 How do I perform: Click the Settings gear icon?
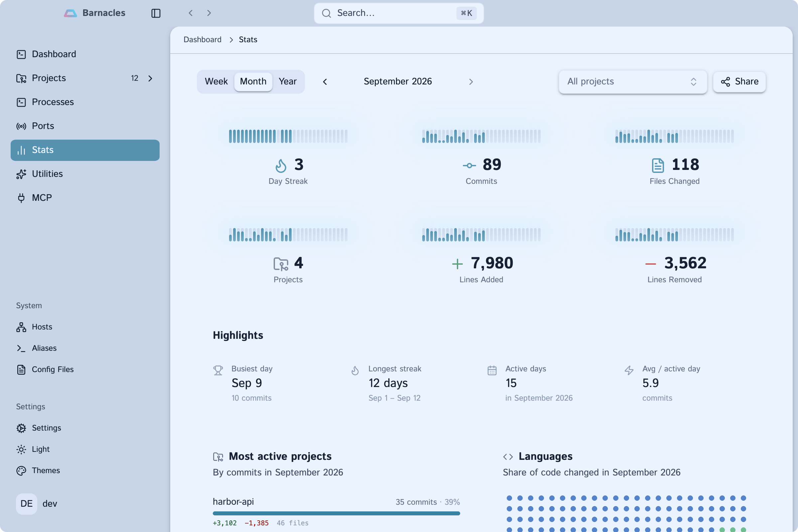[x=21, y=428]
